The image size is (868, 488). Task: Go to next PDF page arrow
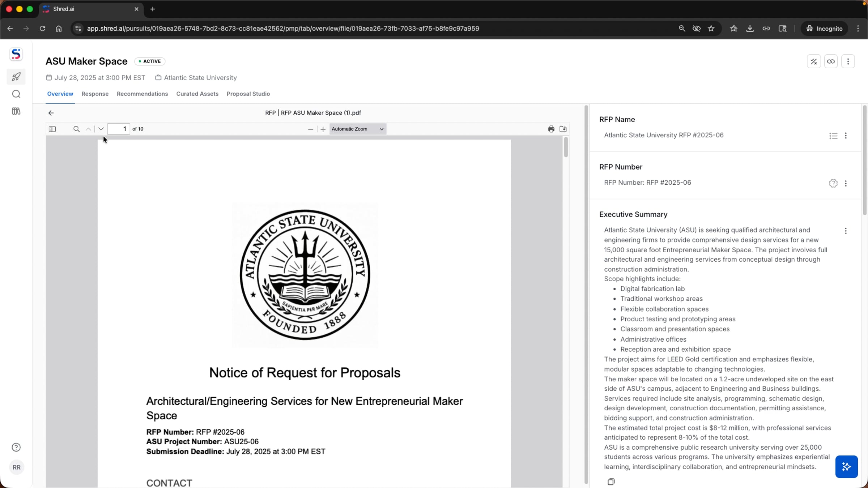[101, 129]
